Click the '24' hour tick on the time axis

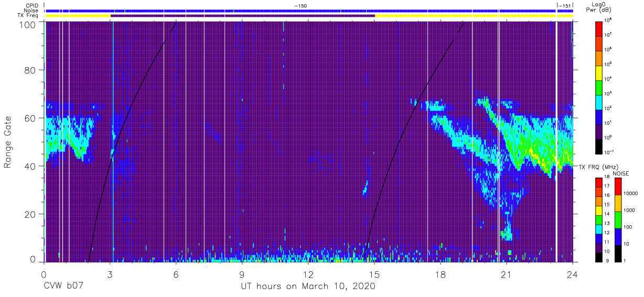573,274
